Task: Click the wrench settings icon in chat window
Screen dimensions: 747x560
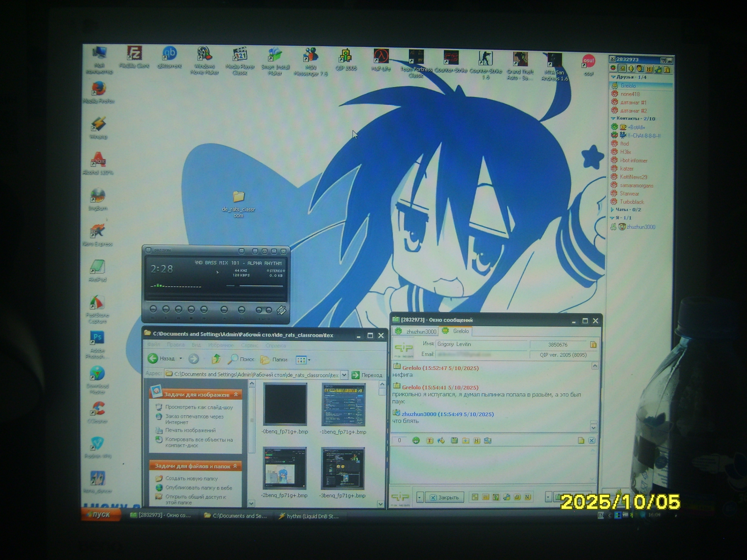Action: point(506,497)
